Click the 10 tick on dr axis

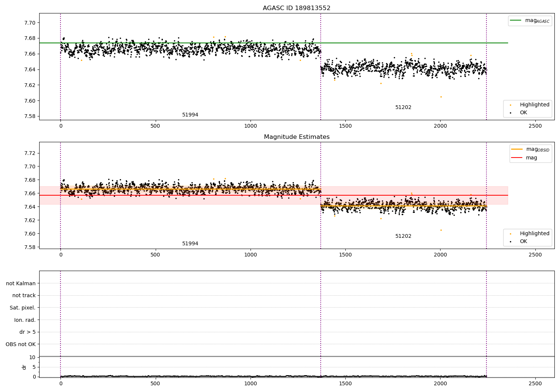tap(32, 358)
